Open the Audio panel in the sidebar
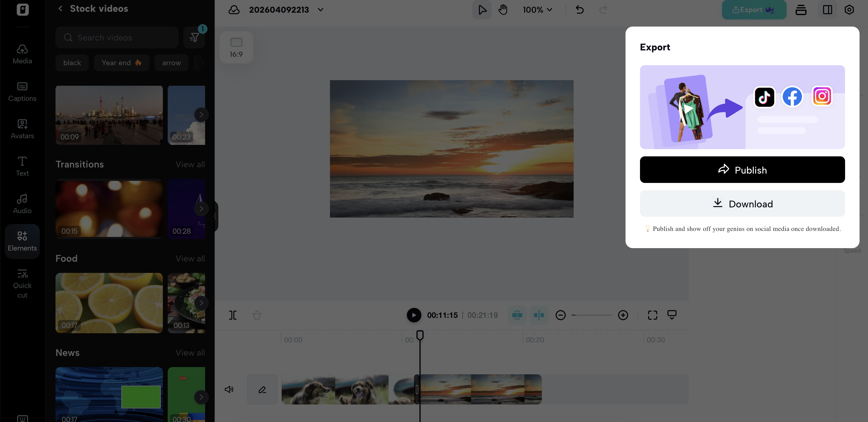This screenshot has width=868, height=422. pyautogui.click(x=22, y=203)
